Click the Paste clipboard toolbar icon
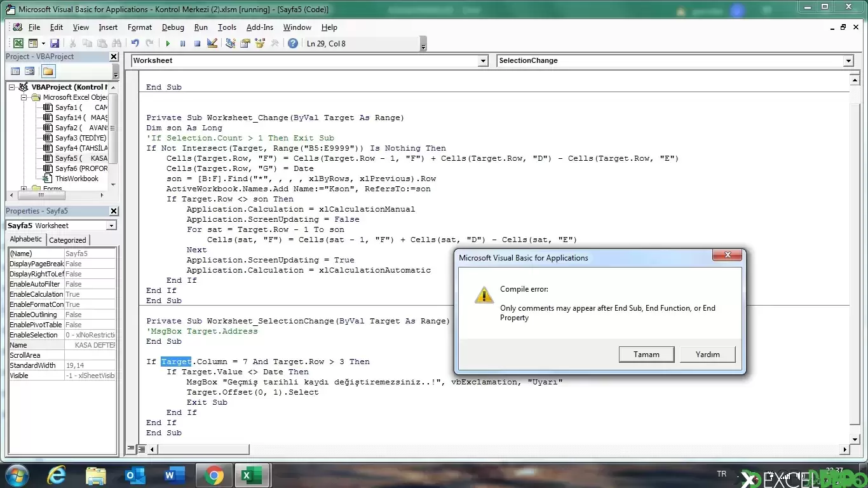The height and width of the screenshot is (488, 868). (x=102, y=43)
